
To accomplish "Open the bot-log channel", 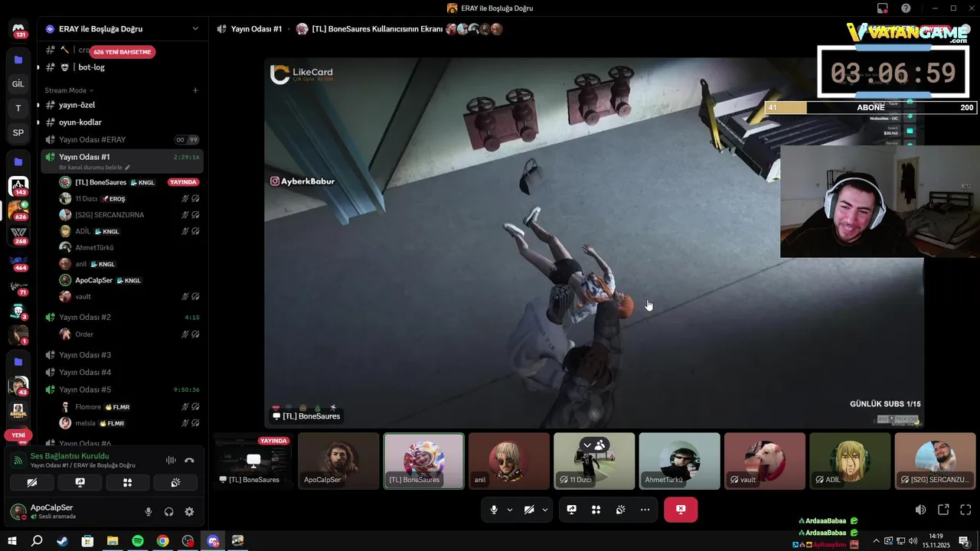I will point(122,67).
